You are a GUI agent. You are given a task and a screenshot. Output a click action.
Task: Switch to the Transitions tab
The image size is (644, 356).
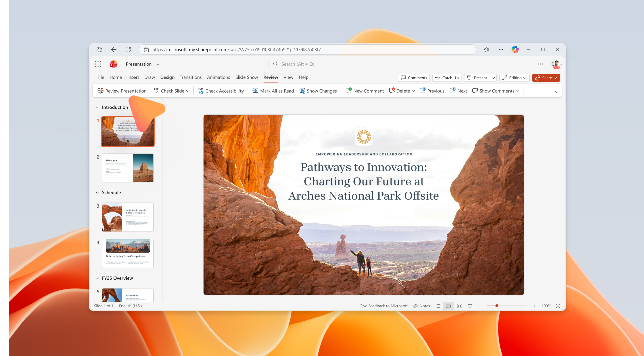[191, 77]
